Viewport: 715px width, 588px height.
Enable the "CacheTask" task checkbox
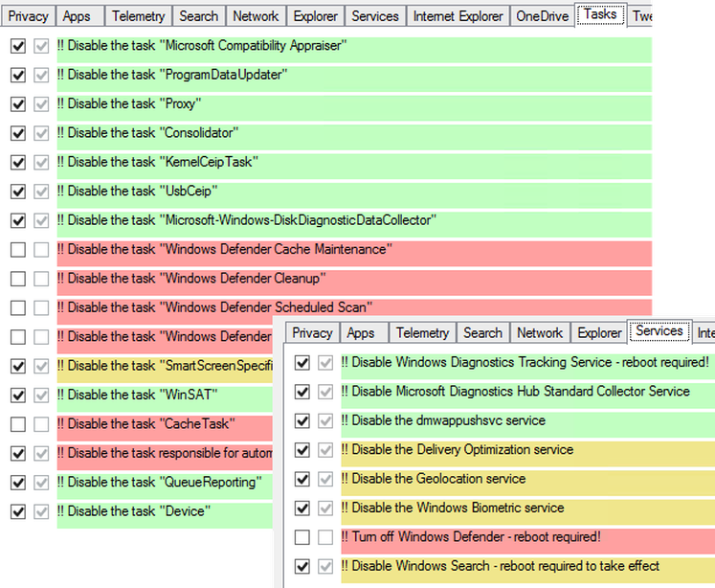tap(18, 424)
